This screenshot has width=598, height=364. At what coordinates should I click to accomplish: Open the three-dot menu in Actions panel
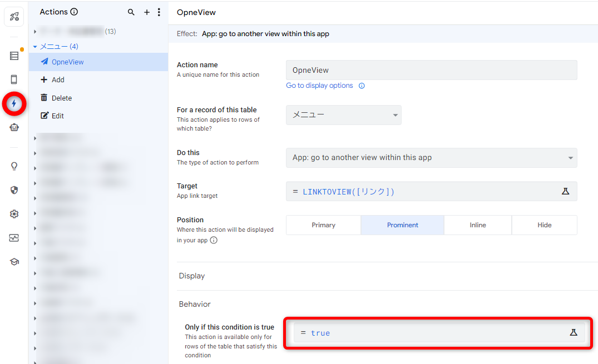(160, 12)
